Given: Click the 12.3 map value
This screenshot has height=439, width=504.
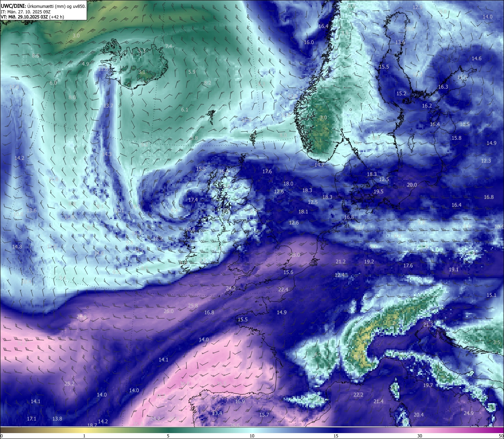Looking at the screenshot, I should [486, 161].
